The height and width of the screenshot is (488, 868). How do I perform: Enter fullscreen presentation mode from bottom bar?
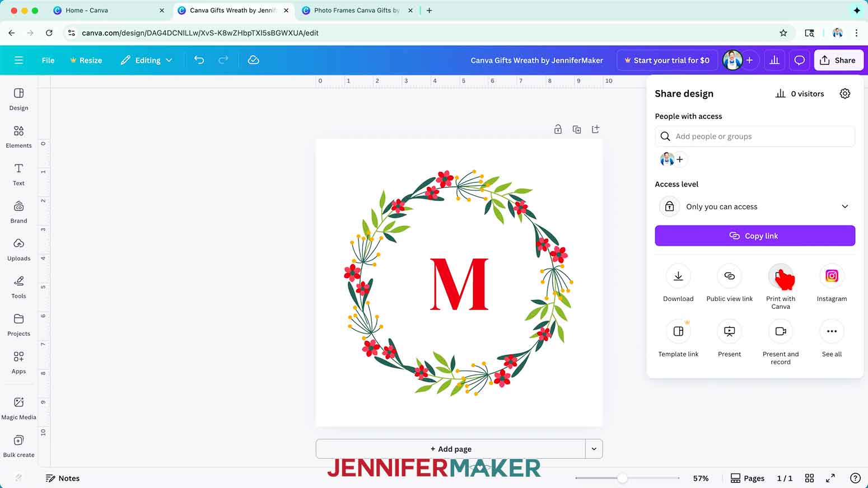(830, 478)
